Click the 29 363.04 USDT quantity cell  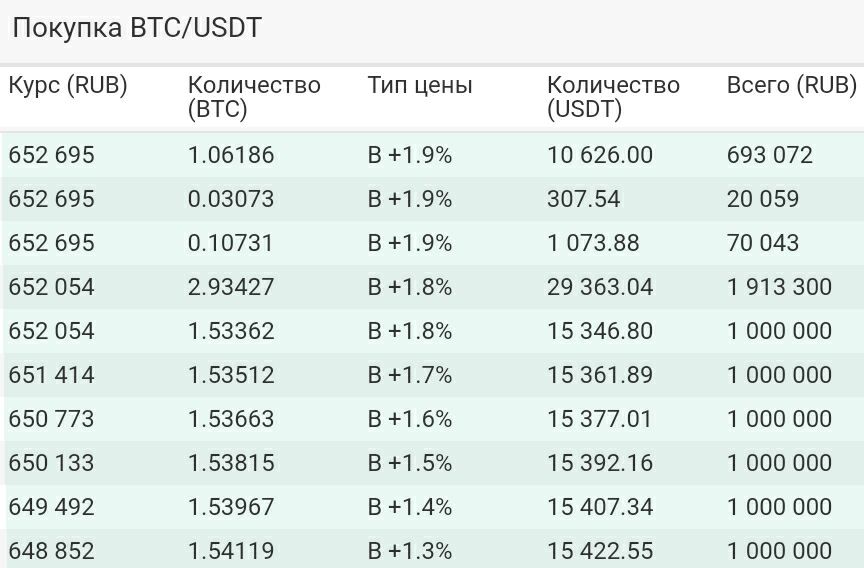point(600,287)
